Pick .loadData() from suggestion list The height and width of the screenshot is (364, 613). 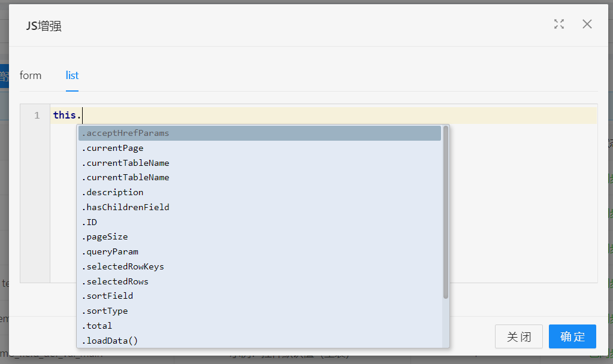pyautogui.click(x=259, y=341)
